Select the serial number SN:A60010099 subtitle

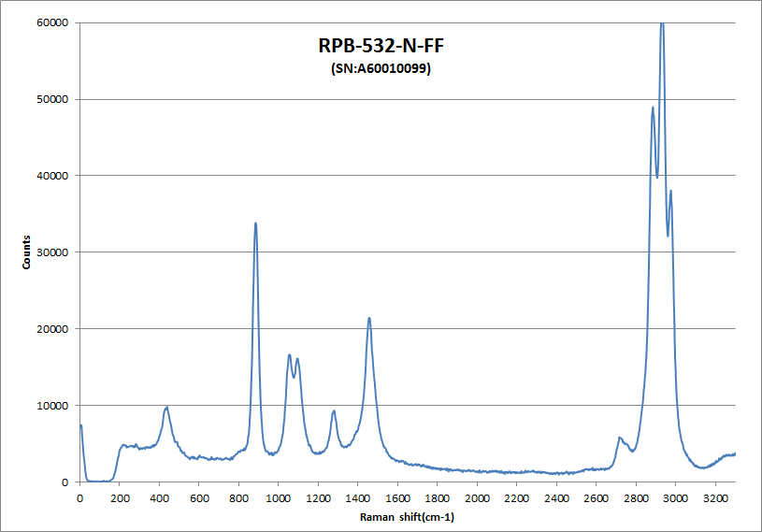[381, 68]
